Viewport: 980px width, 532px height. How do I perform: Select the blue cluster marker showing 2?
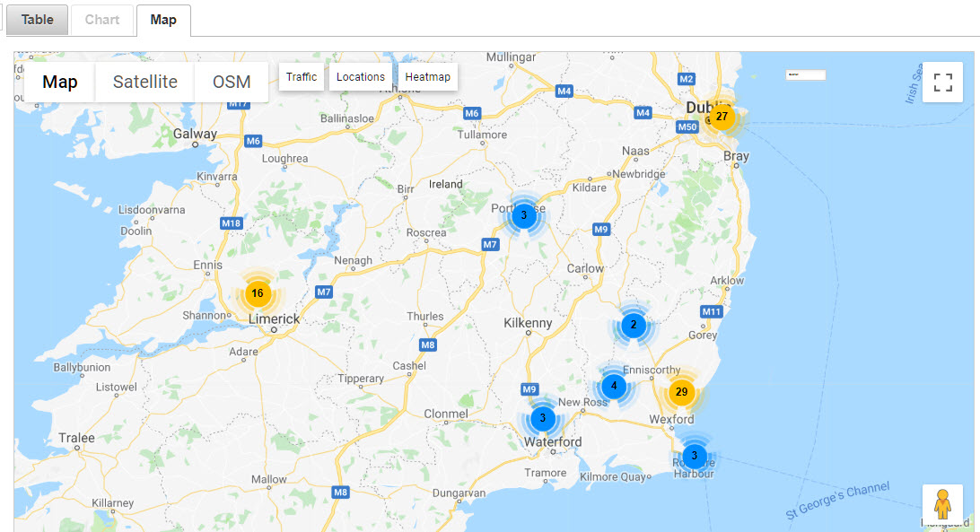tap(634, 325)
